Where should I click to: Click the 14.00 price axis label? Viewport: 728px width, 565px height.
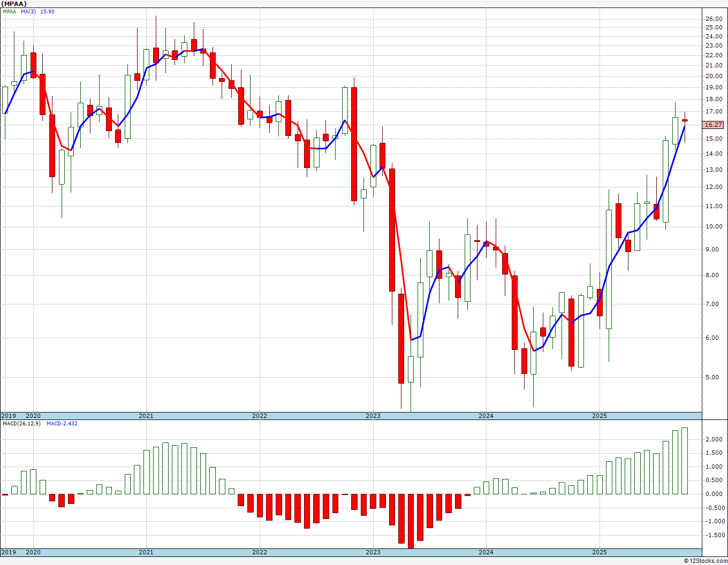pos(714,154)
